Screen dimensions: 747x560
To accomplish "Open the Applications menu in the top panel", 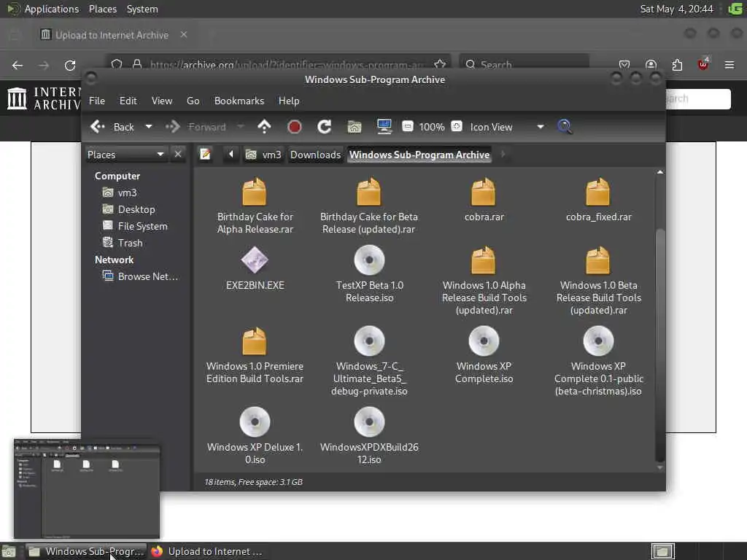I will (x=52, y=9).
